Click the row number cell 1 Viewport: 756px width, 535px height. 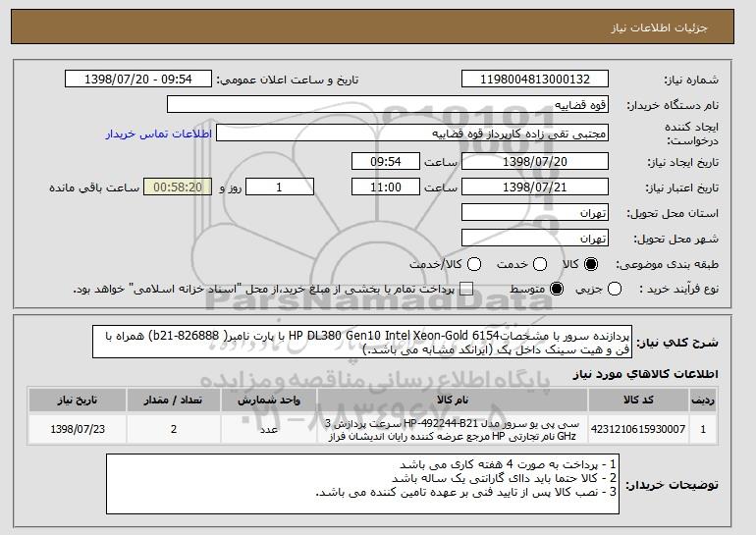703,429
